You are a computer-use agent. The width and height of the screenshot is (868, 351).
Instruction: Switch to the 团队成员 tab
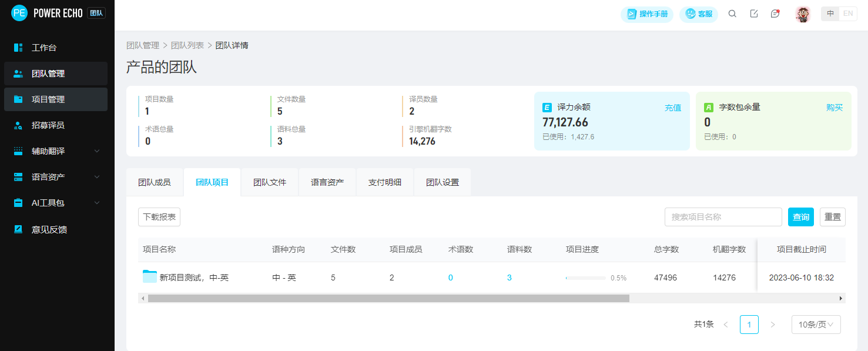point(155,182)
